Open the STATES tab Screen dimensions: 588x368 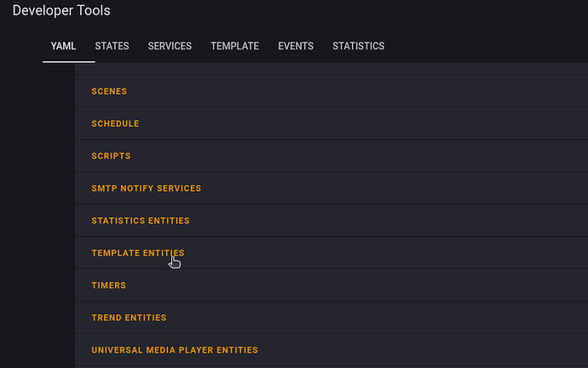[x=112, y=46]
